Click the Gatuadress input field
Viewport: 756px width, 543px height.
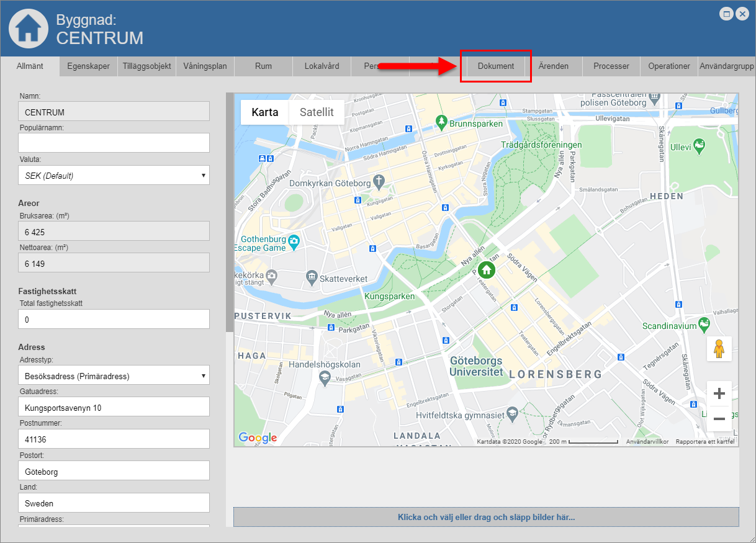(x=114, y=408)
